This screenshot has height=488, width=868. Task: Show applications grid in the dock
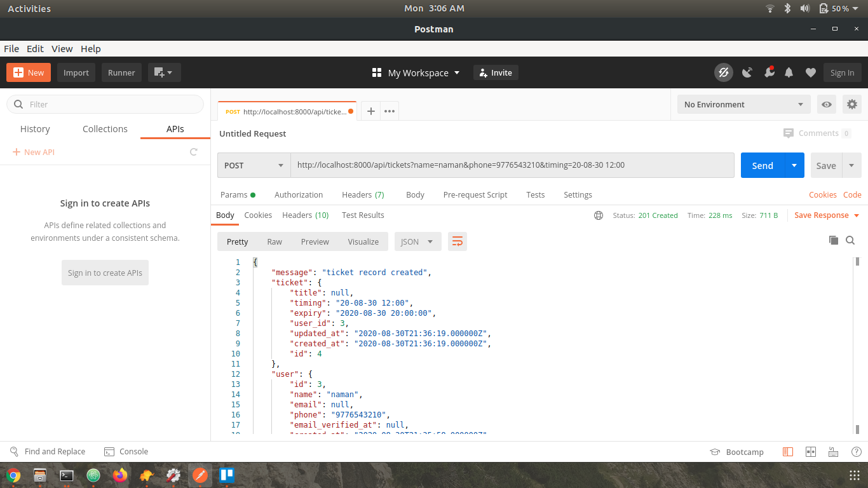855,475
